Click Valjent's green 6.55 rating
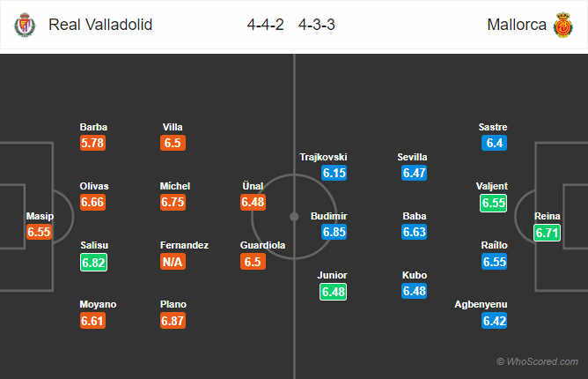 (x=495, y=203)
